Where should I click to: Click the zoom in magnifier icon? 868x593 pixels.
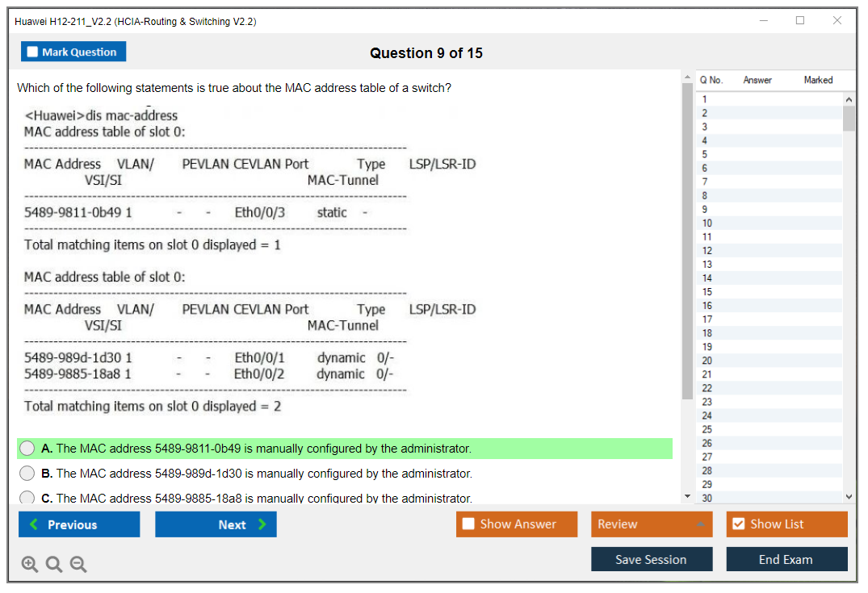coord(29,565)
